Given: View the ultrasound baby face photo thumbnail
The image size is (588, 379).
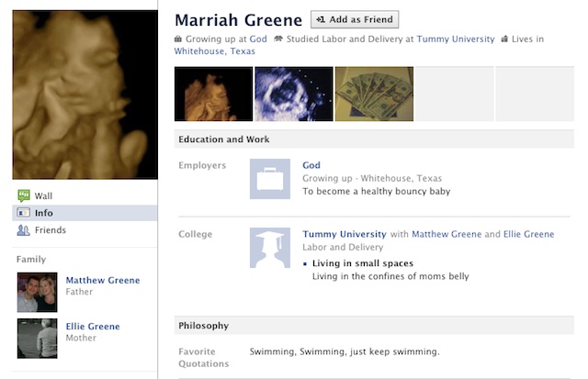Looking at the screenshot, I should pos(213,95).
